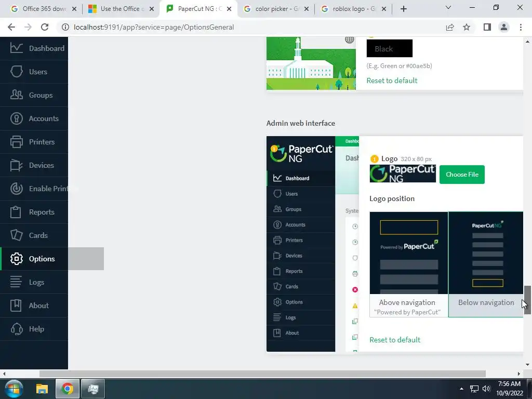
Task: Click the Help headset icon
Action: 16,329
